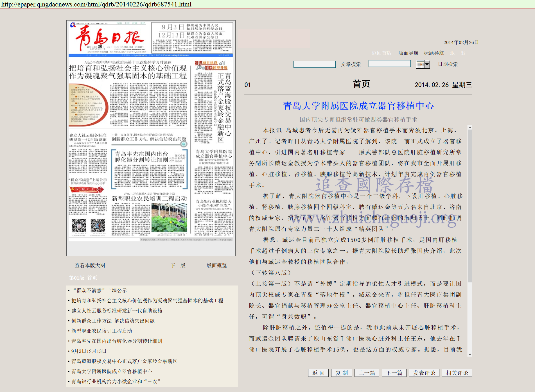Open 相关评论 related comments
This screenshot has width=535, height=392.
point(457,373)
